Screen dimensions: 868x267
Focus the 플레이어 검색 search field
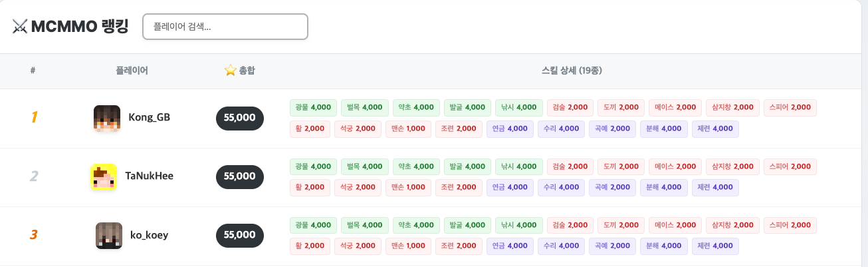coord(225,27)
